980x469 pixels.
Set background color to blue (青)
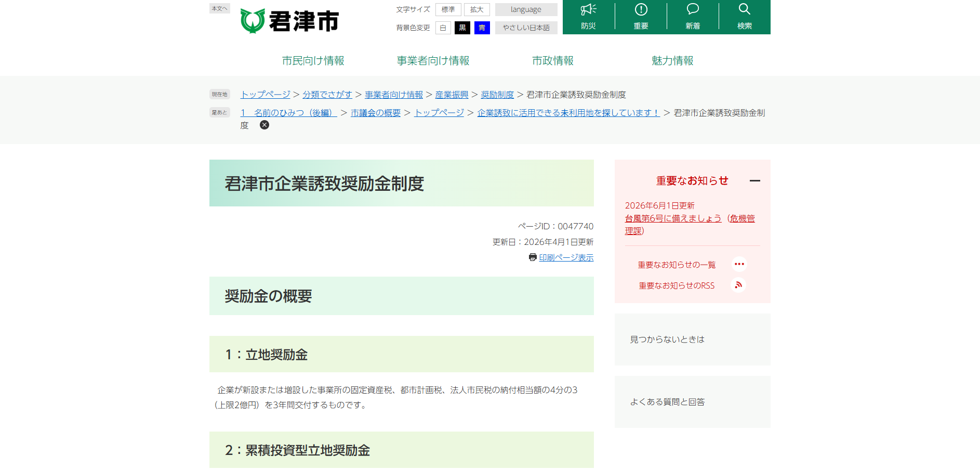coord(482,28)
